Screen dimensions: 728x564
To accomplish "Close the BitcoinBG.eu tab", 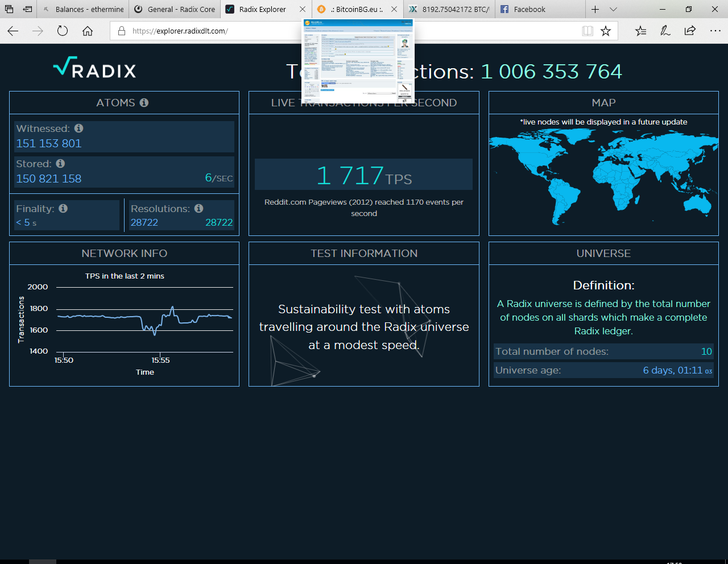I will pos(394,9).
